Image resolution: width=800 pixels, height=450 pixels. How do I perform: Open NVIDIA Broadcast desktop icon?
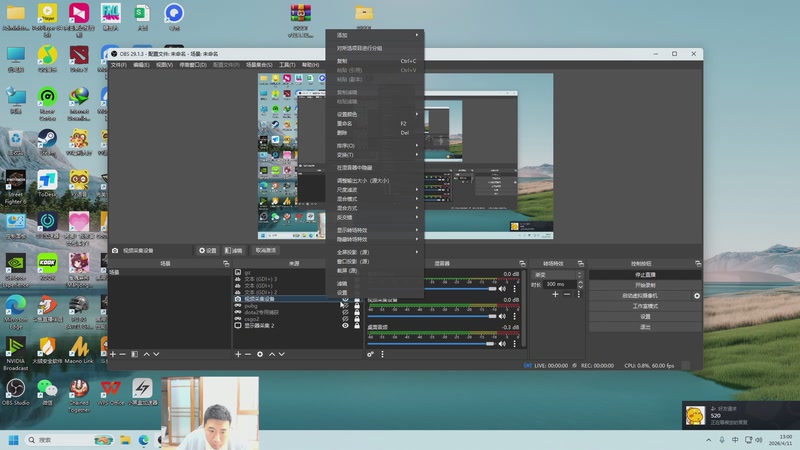click(x=15, y=354)
